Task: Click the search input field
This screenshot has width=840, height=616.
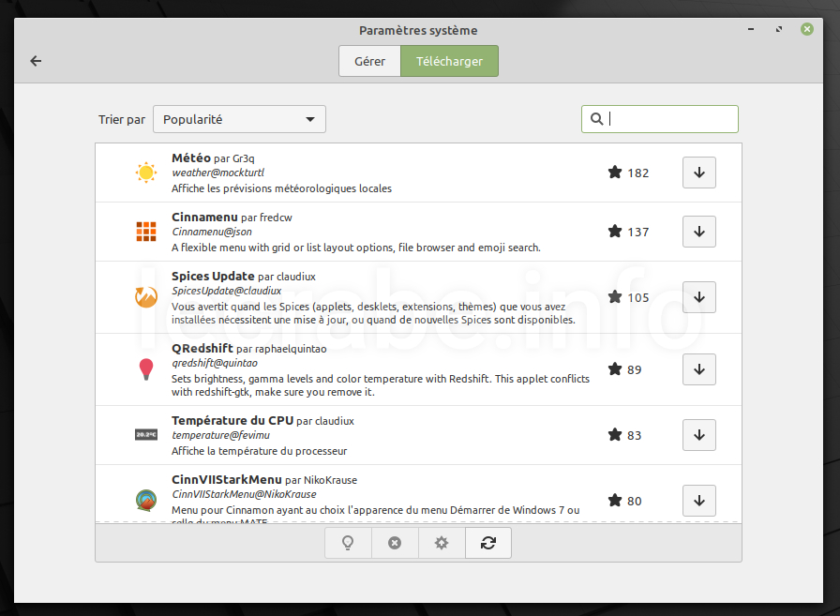Action: [x=660, y=119]
